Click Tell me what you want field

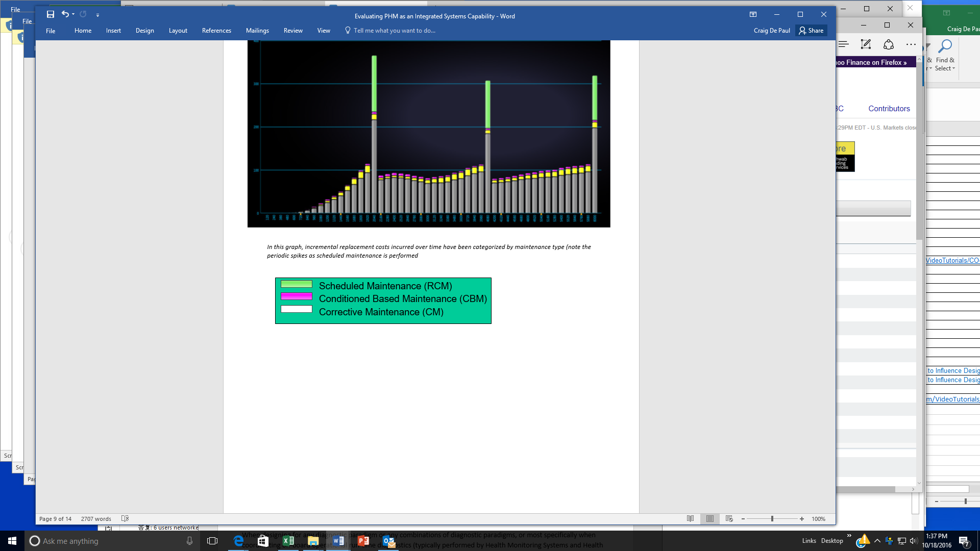point(394,31)
